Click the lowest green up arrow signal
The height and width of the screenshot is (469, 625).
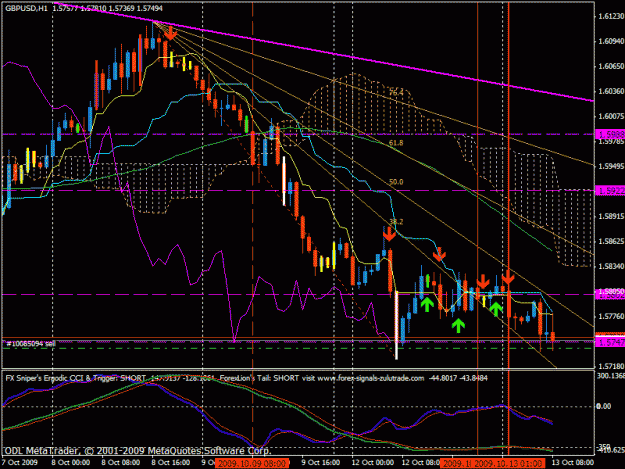pos(458,326)
